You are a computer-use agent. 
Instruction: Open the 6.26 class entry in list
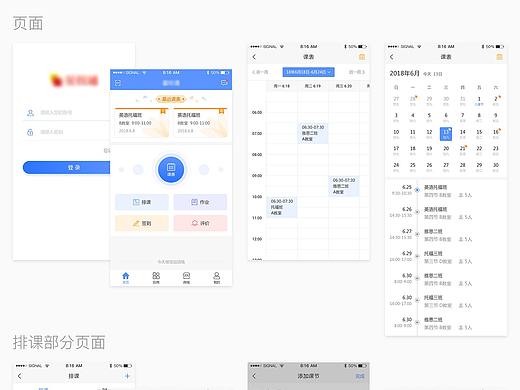(446, 213)
